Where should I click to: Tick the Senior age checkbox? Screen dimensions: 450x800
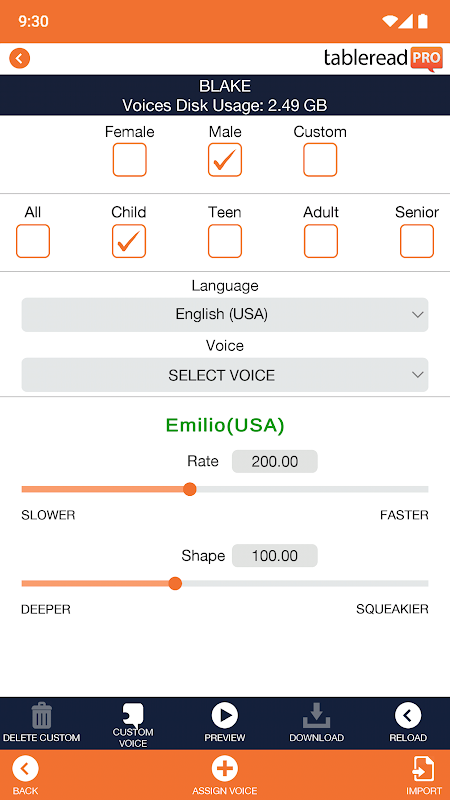click(417, 241)
